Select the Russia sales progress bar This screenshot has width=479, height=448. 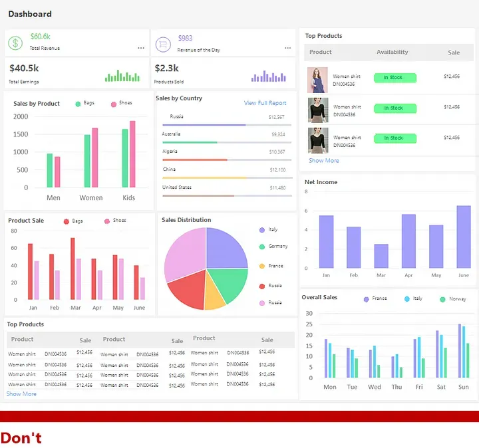pyautogui.click(x=227, y=125)
